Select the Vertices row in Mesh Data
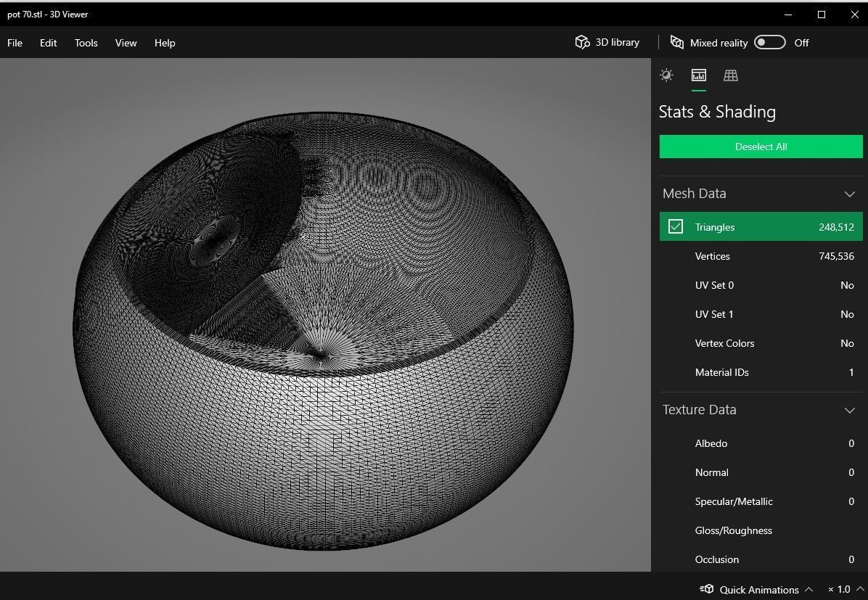Screen dimensions: 868x600 pos(761,256)
